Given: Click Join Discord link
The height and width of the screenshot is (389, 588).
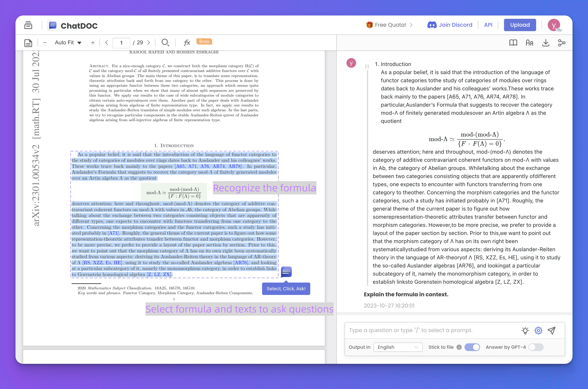Looking at the screenshot, I should [x=450, y=25].
